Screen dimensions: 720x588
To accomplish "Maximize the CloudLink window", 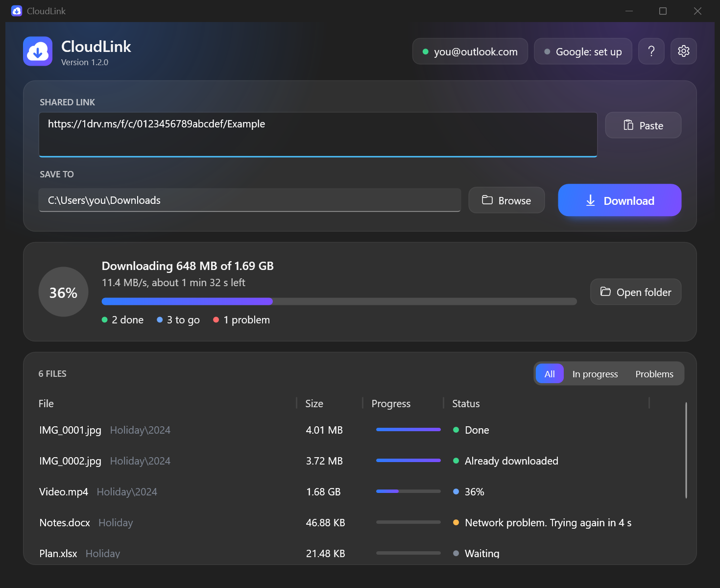I will tap(663, 11).
